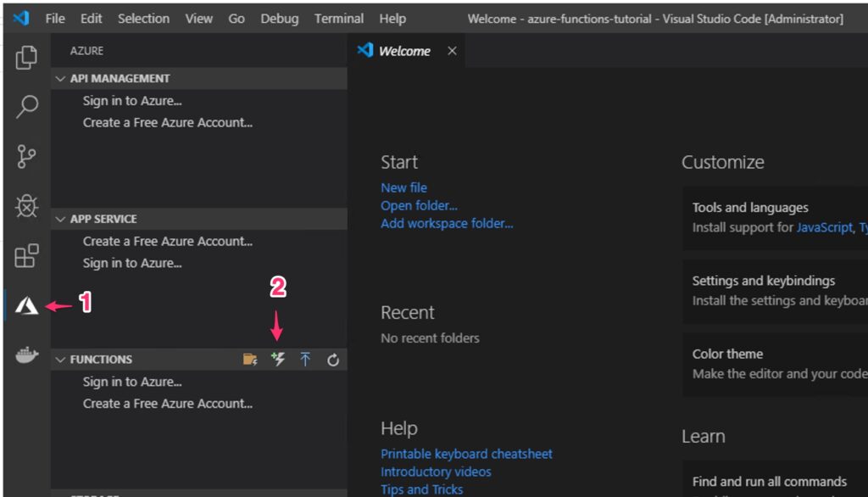Click the Open folder link
The height and width of the screenshot is (497, 868).
click(x=419, y=205)
